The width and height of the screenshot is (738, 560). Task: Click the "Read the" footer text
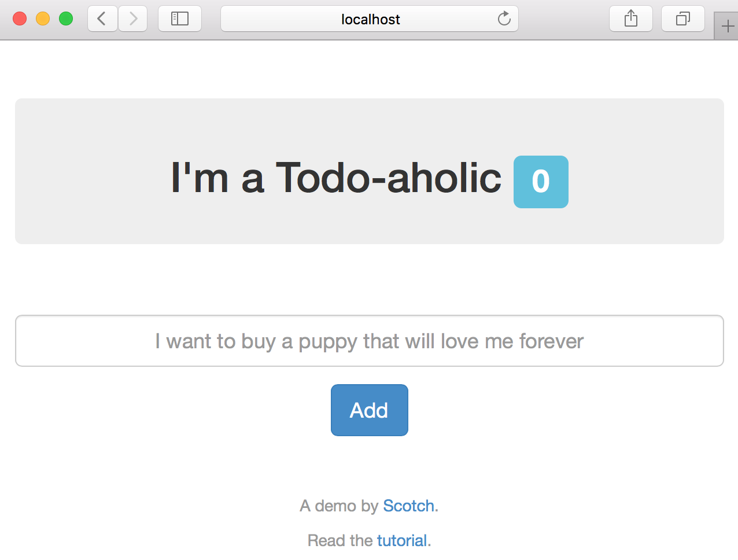point(340,541)
